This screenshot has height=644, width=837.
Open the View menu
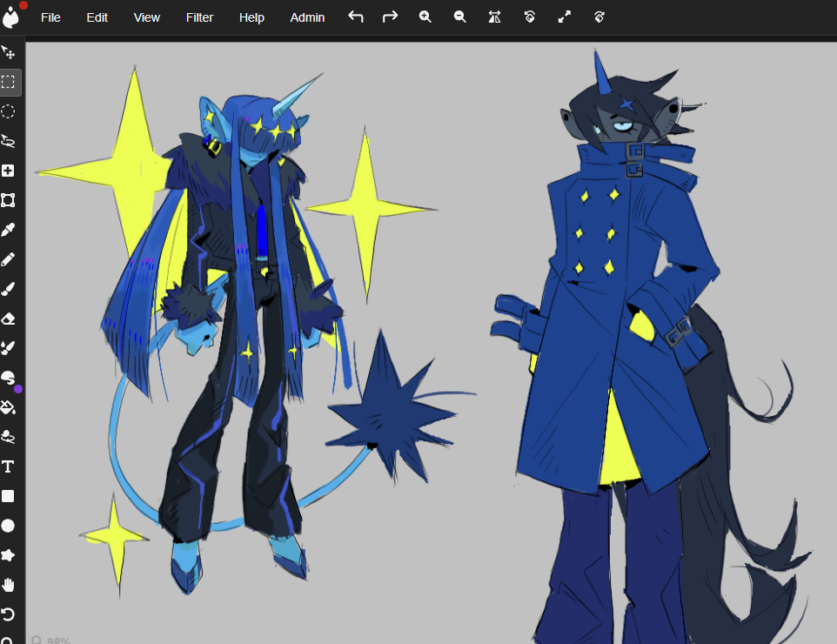pyautogui.click(x=147, y=17)
